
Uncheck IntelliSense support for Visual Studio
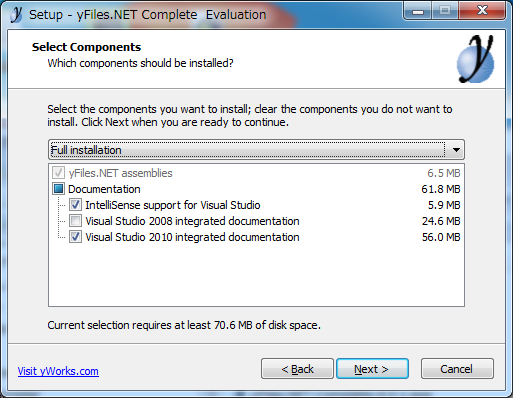[x=75, y=205]
